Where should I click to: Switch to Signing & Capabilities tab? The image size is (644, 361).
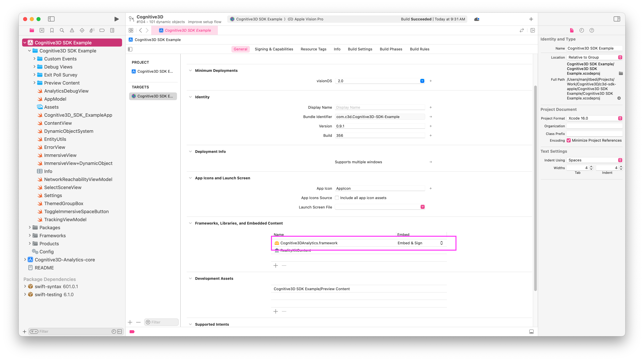pos(274,49)
